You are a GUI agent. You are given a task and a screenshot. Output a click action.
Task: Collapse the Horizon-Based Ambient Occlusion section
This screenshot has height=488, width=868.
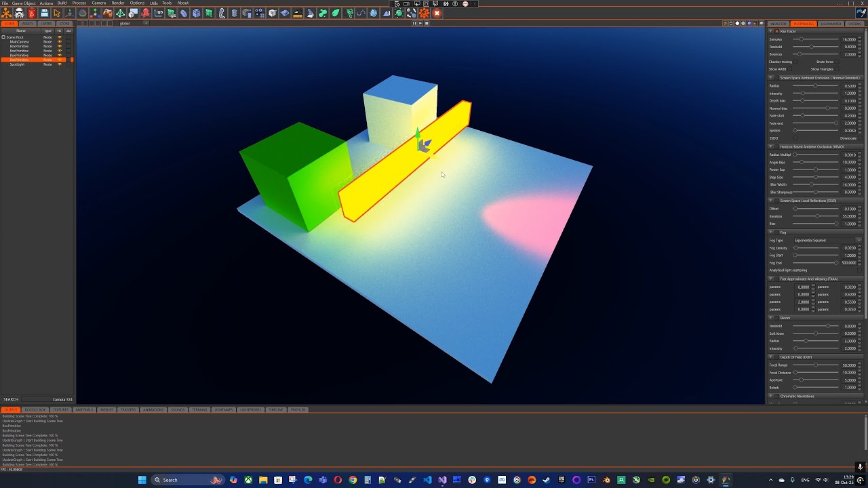click(x=771, y=146)
